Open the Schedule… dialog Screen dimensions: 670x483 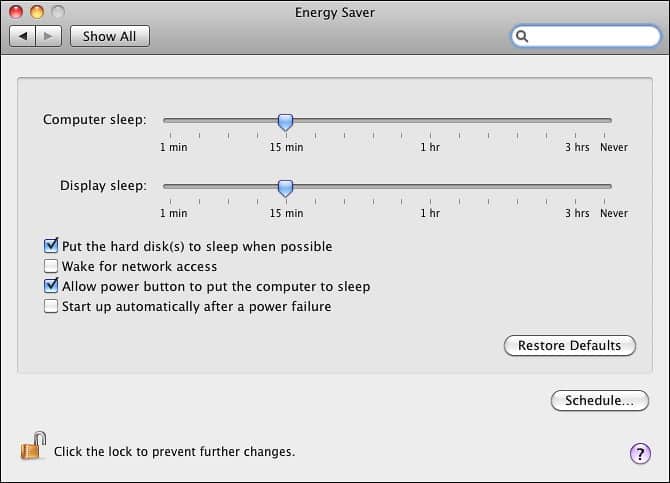pyautogui.click(x=599, y=401)
